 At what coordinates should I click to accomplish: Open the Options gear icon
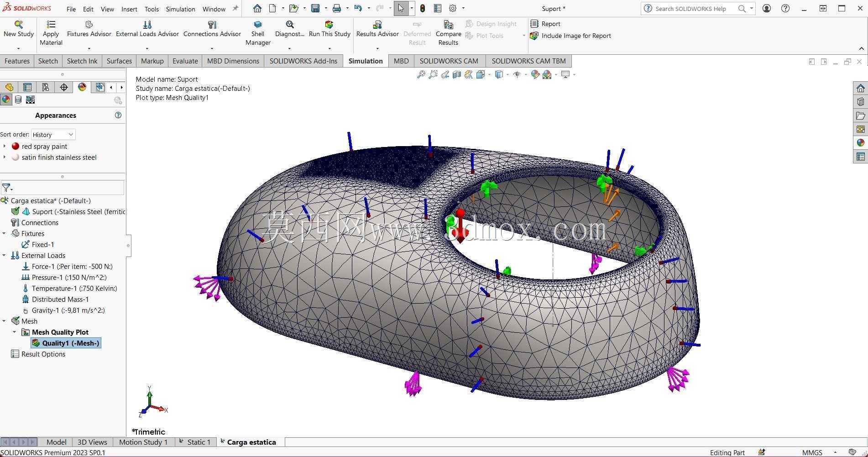point(453,8)
